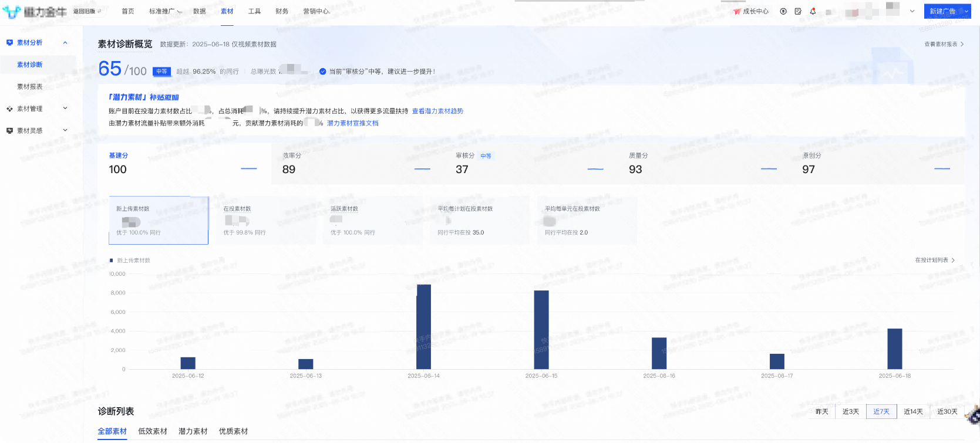Click the 2025-06-14 bar in chart
The height and width of the screenshot is (443, 980).
[x=423, y=326]
